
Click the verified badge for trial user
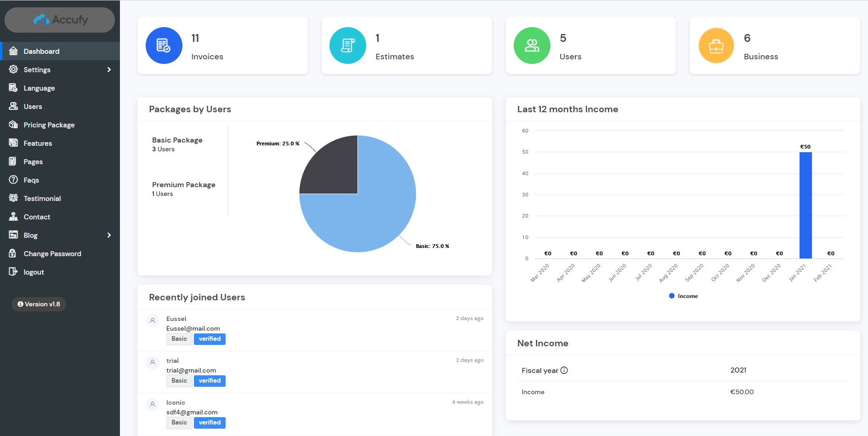(210, 381)
